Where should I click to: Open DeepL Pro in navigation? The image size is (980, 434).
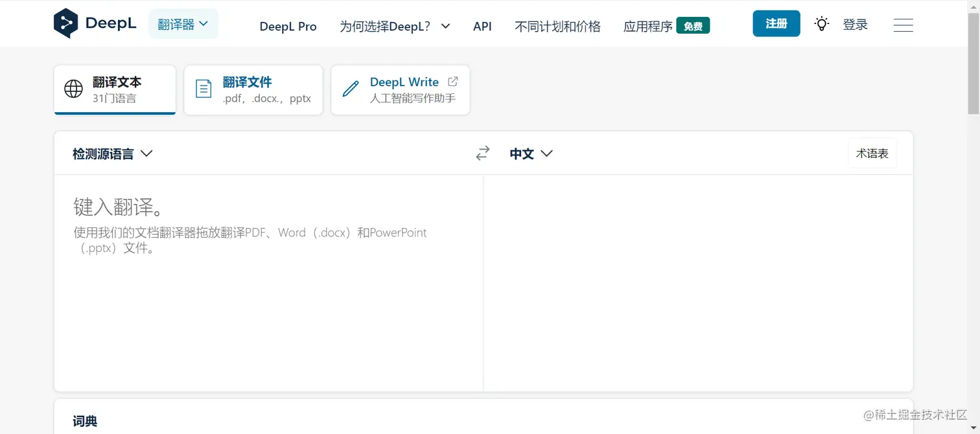288,27
